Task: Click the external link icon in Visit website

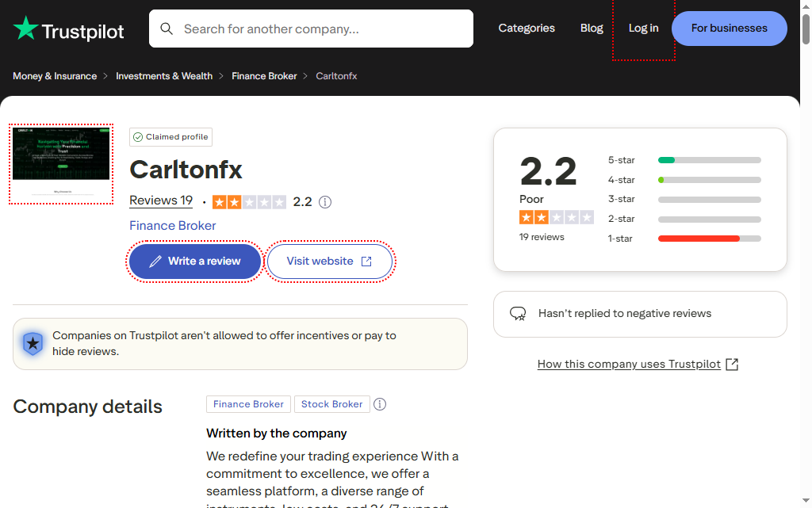Action: pos(366,262)
